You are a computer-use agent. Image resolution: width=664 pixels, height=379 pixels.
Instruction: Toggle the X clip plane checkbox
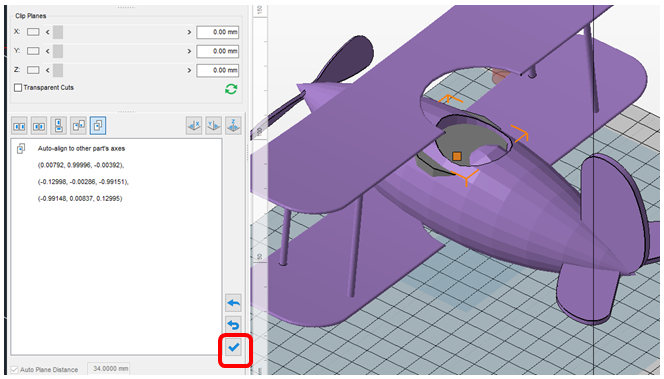pos(33,32)
